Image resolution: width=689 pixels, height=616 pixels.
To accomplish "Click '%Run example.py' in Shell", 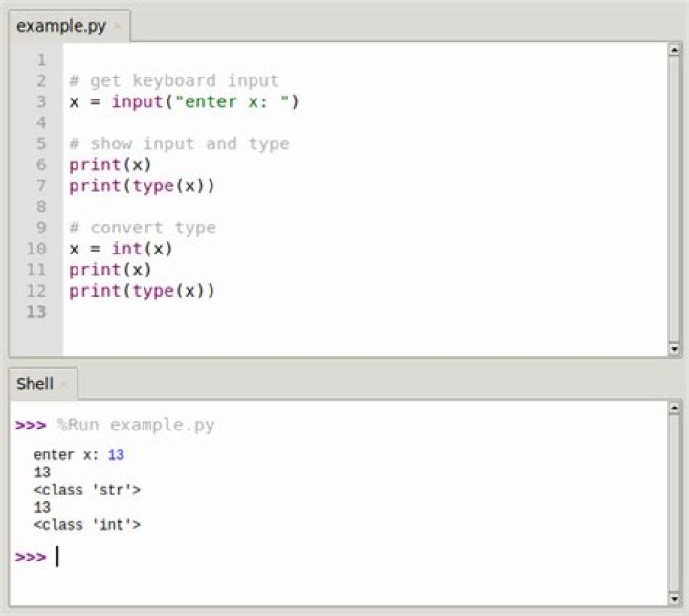I will click(x=136, y=426).
